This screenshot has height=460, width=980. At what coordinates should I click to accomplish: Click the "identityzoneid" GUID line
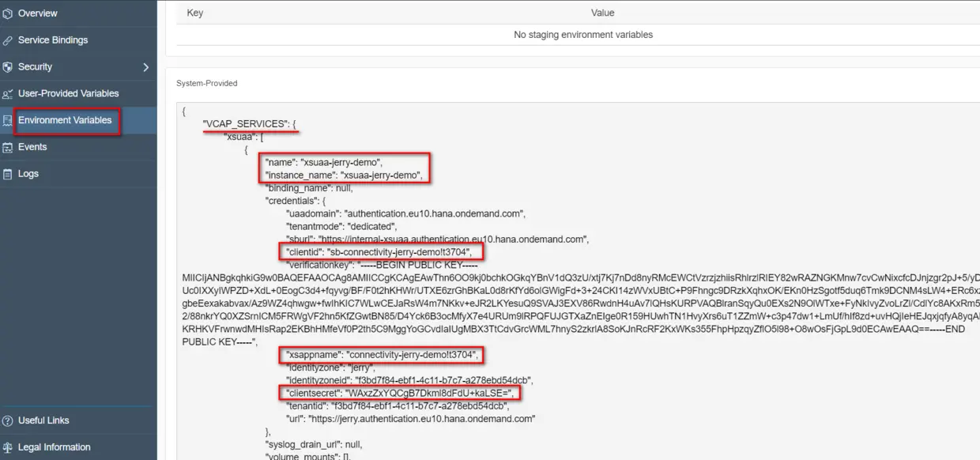409,380
